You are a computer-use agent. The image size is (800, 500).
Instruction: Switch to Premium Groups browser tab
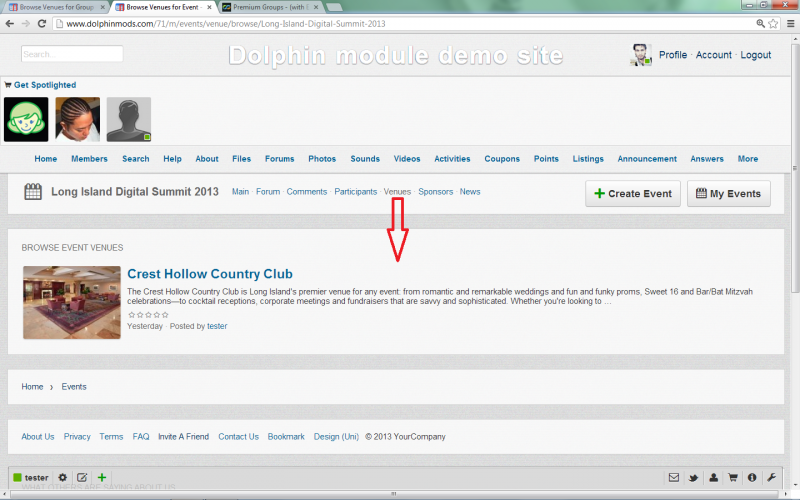[x=269, y=7]
